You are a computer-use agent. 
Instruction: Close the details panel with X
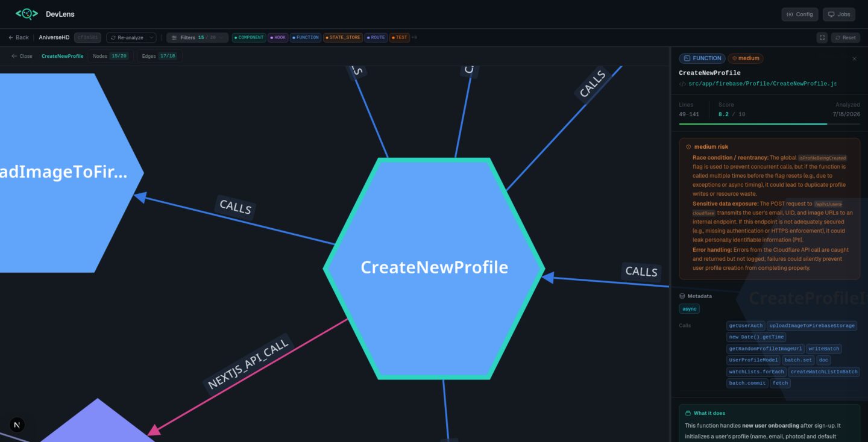pyautogui.click(x=854, y=59)
